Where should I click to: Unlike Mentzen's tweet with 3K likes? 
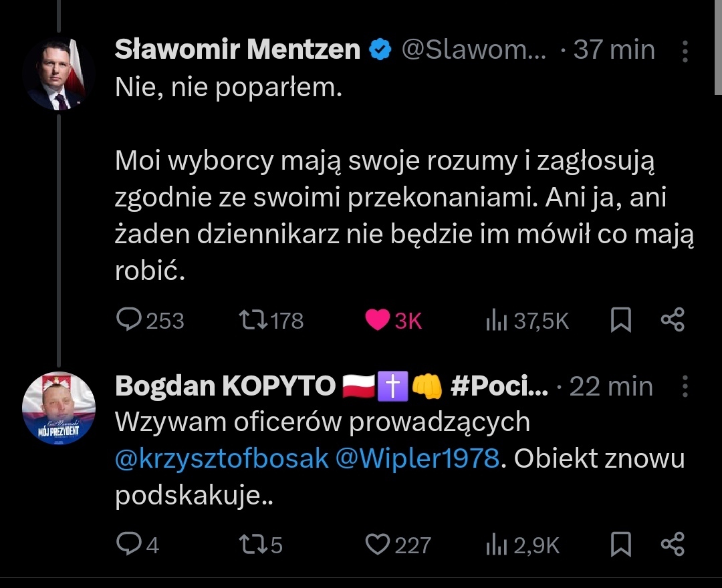click(x=378, y=321)
